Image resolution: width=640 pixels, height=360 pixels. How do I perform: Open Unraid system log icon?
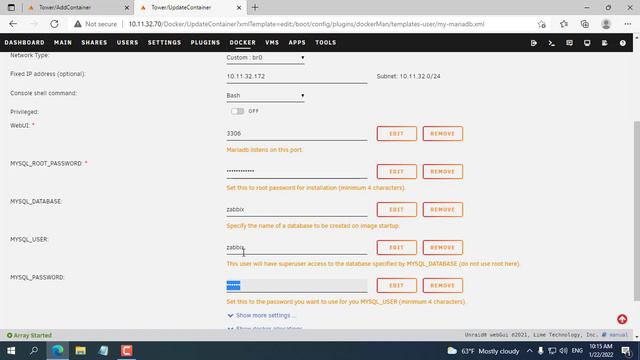[604, 43]
